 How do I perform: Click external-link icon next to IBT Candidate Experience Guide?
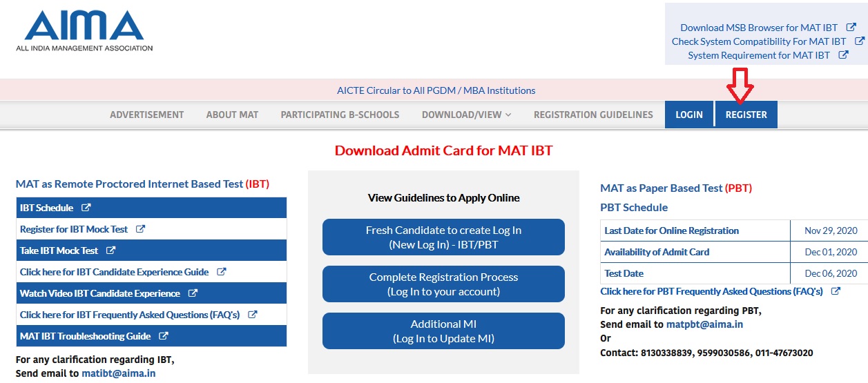point(221,272)
